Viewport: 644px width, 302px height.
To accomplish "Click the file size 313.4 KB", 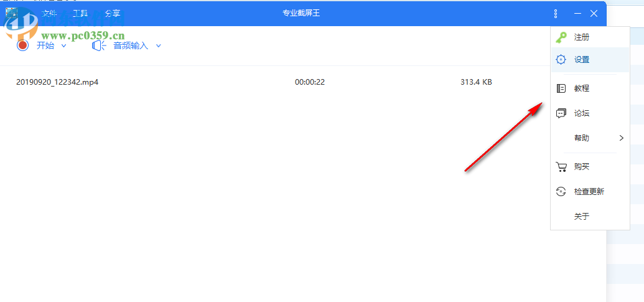I will 476,82.
